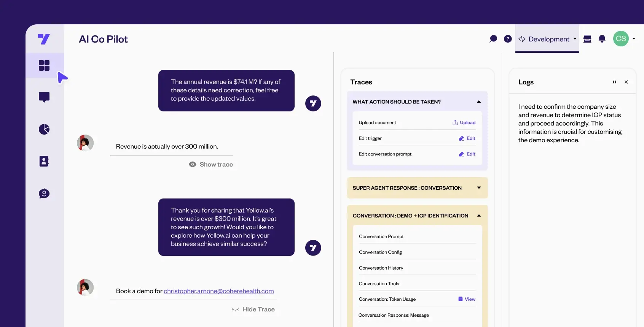This screenshot has height=327, width=644.
Task: Open help question mark icon
Action: coord(508,39)
